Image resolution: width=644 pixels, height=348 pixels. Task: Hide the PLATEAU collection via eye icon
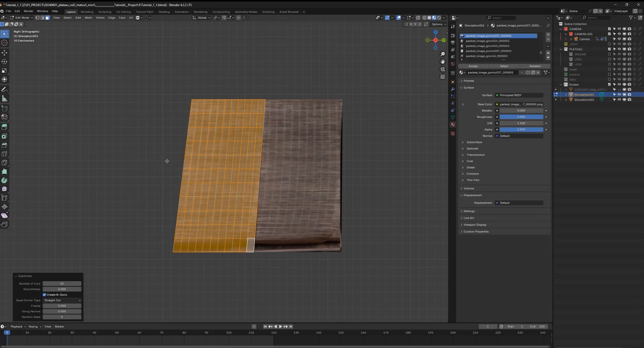619,49
